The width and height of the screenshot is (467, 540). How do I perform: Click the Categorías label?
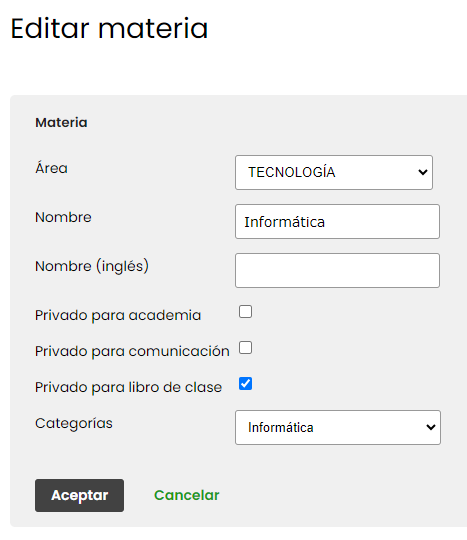point(74,424)
